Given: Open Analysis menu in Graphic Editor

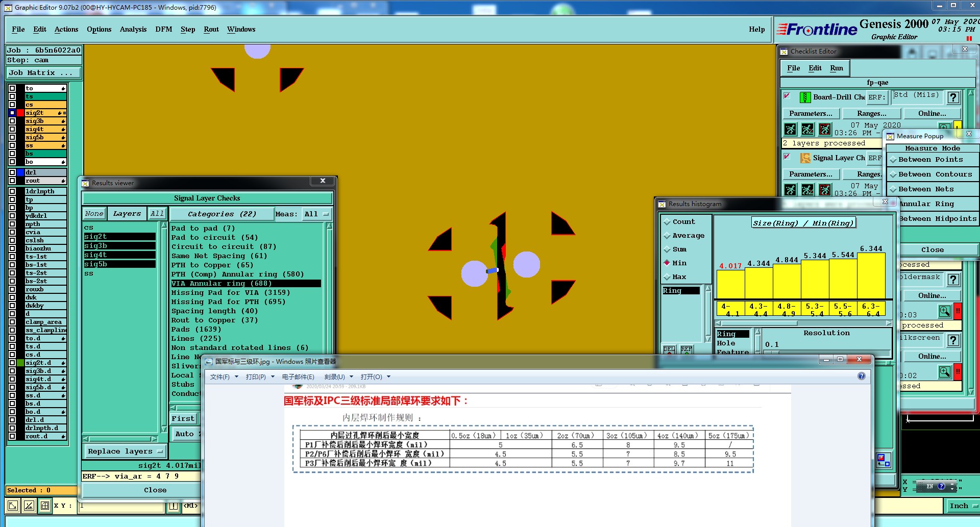Looking at the screenshot, I should (133, 29).
